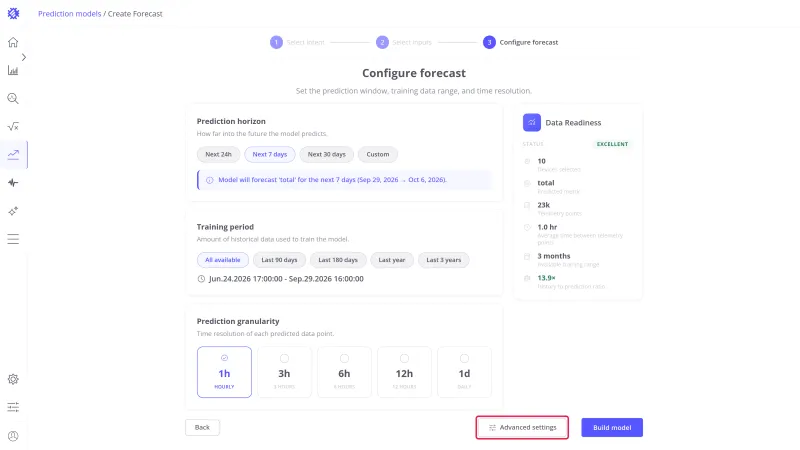Screen dimensions: 800x450
Task: Select Last 3 years training period
Action: pyautogui.click(x=443, y=260)
